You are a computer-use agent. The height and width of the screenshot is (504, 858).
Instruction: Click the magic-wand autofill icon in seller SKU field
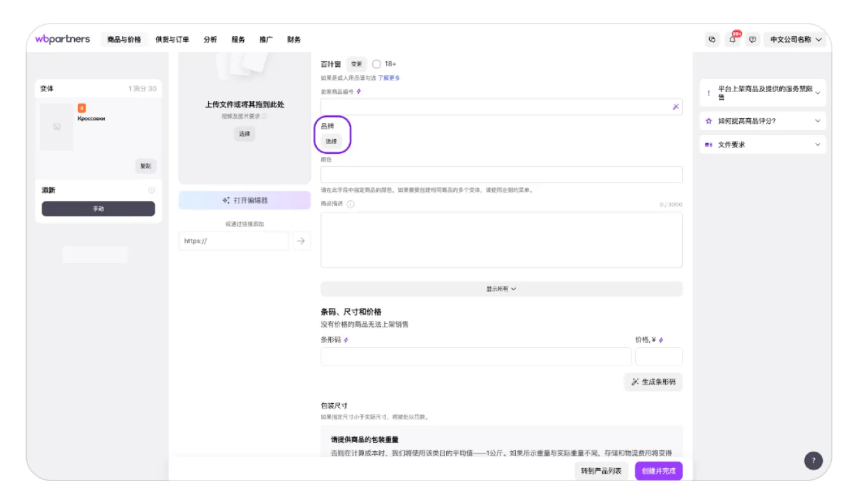[x=676, y=107]
